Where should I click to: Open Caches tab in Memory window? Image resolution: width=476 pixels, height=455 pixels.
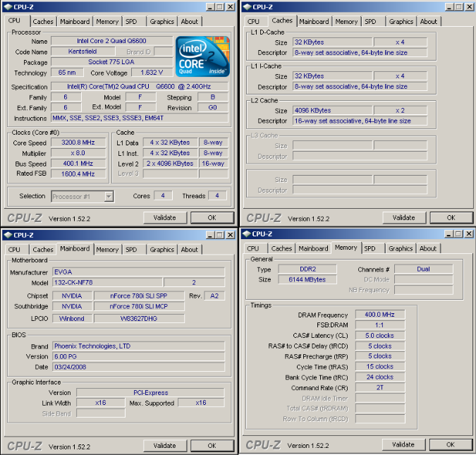pos(281,248)
